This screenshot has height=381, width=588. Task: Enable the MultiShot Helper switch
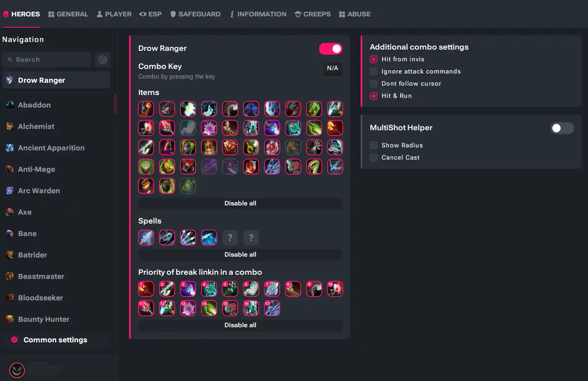coord(562,128)
